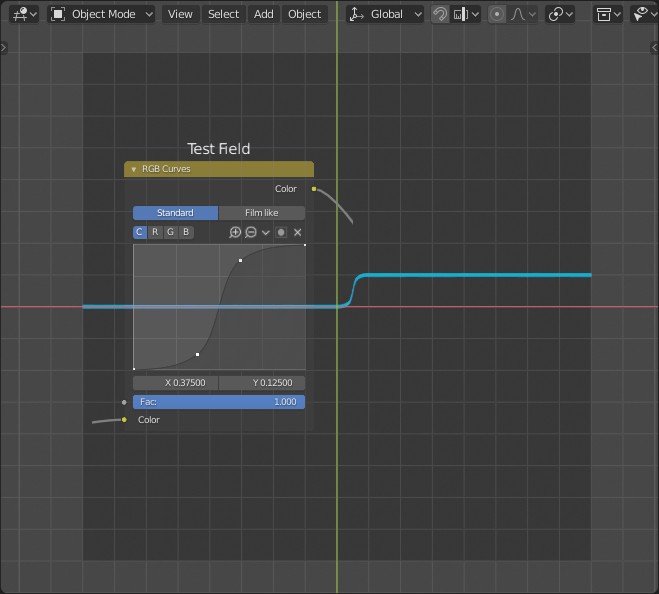Click the Object menu button

[x=304, y=14]
